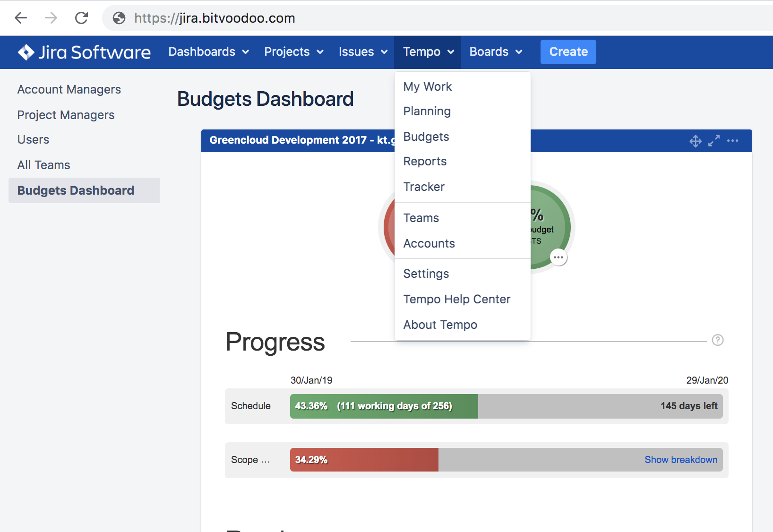
Task: Open the Boards dropdown
Action: coord(496,52)
